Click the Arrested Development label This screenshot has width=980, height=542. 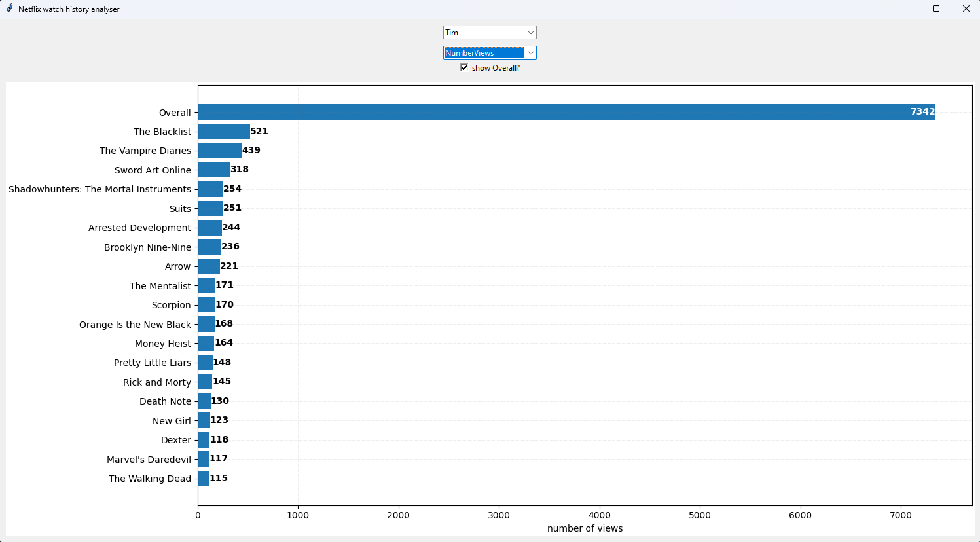click(139, 228)
